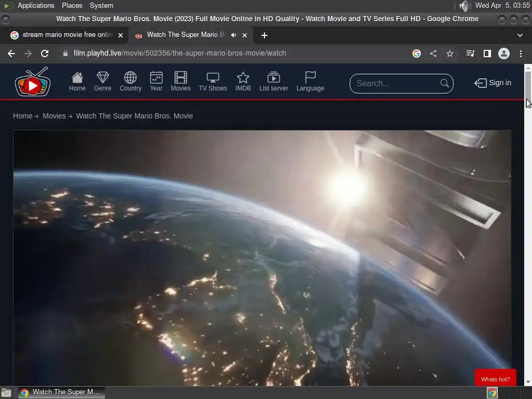Screen dimensions: 532x399
Task: Go to the Movies section
Action: click(x=180, y=82)
